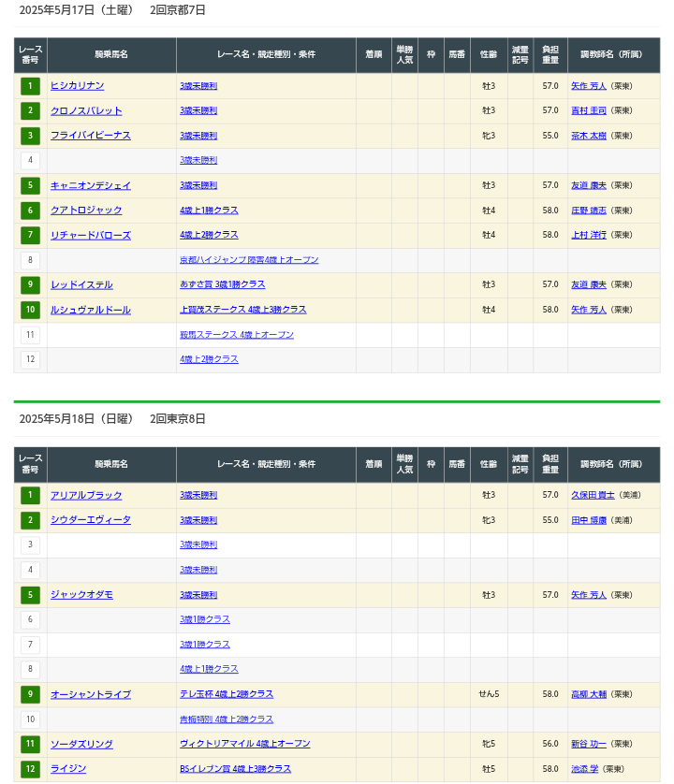Open horse link クロノスバレット
674x784 pixels.
coord(86,110)
